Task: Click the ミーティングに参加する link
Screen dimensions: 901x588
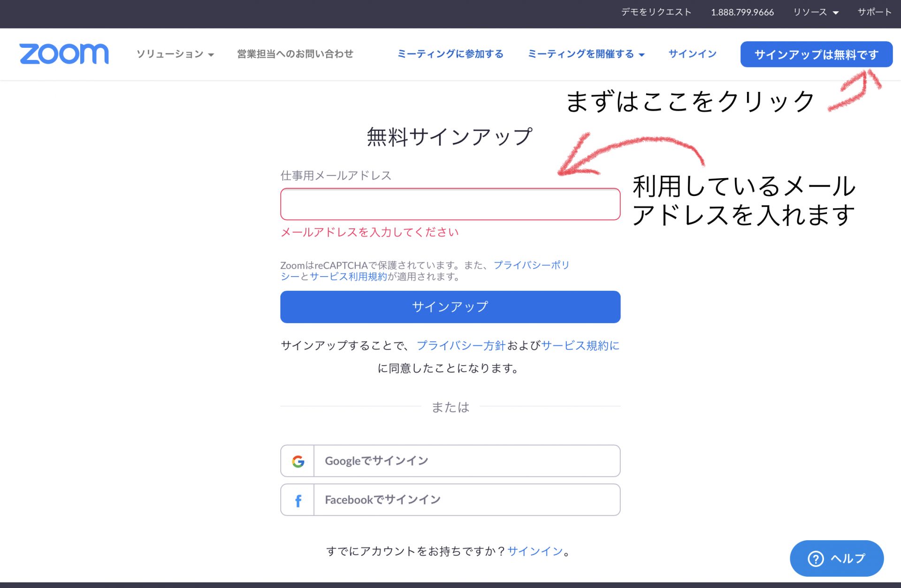Action: tap(450, 53)
